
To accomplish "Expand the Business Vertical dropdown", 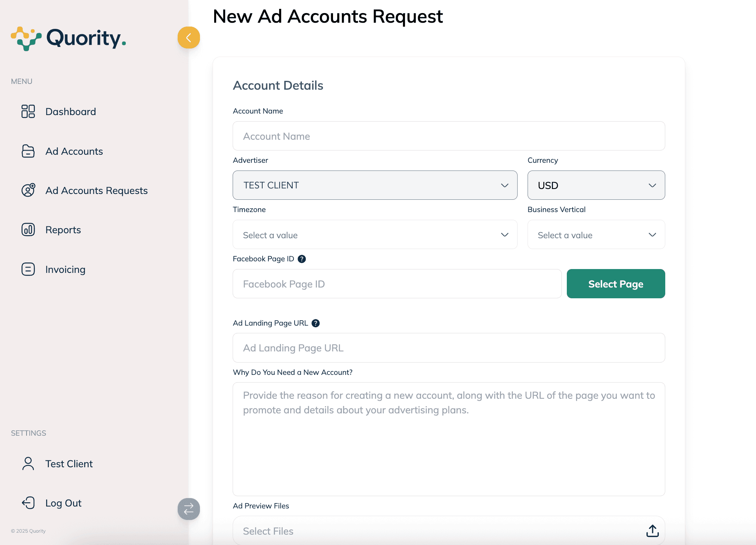I will [596, 234].
